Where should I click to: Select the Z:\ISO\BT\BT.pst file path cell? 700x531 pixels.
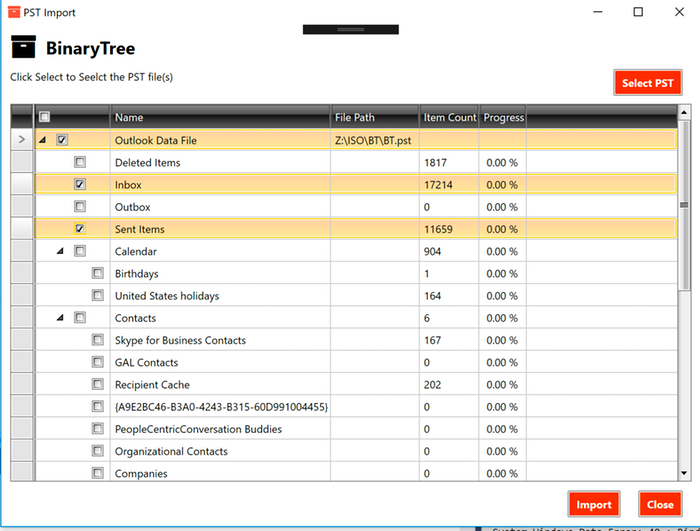pos(375,140)
